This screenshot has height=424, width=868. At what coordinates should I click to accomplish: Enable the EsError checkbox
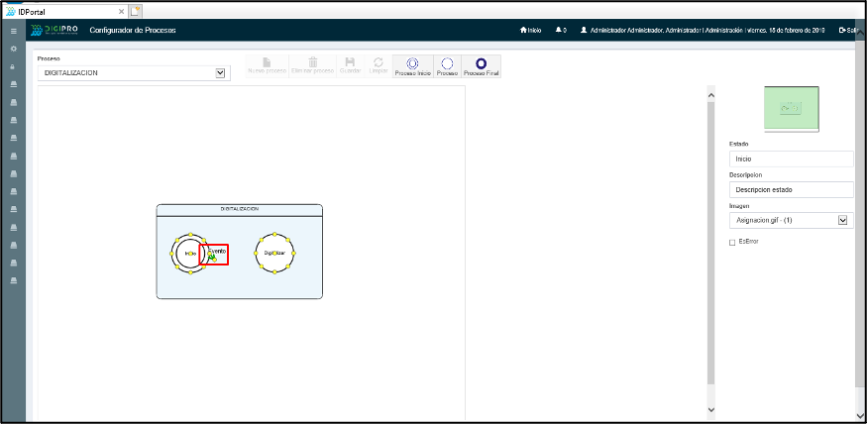(x=732, y=242)
